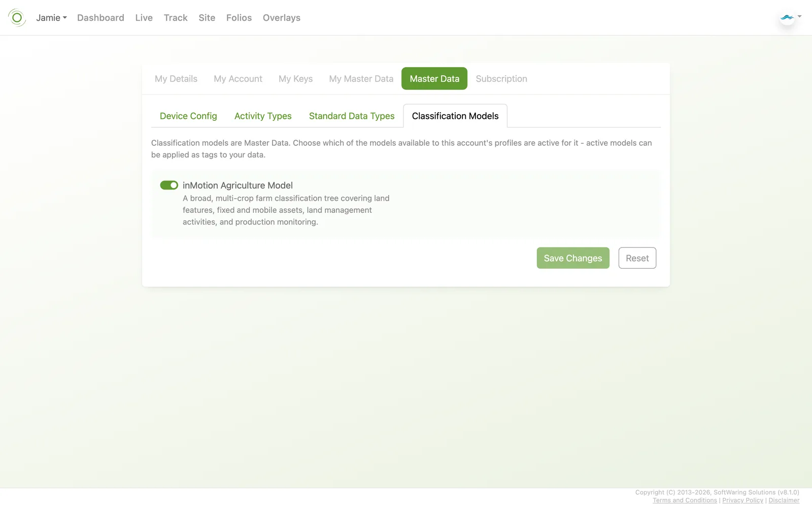The image size is (812, 508).
Task: Click the copyright SoftWaring Solutions text
Action: (717, 492)
